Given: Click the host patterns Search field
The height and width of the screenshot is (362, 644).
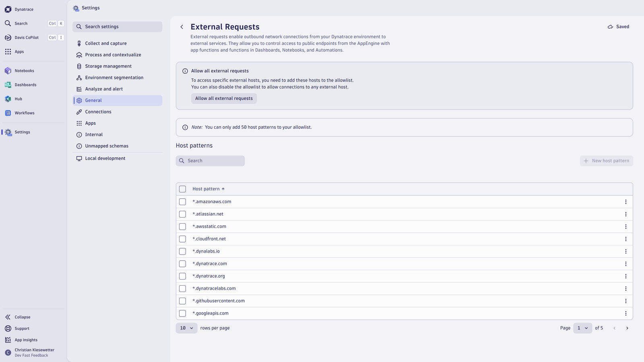Looking at the screenshot, I should tap(210, 161).
